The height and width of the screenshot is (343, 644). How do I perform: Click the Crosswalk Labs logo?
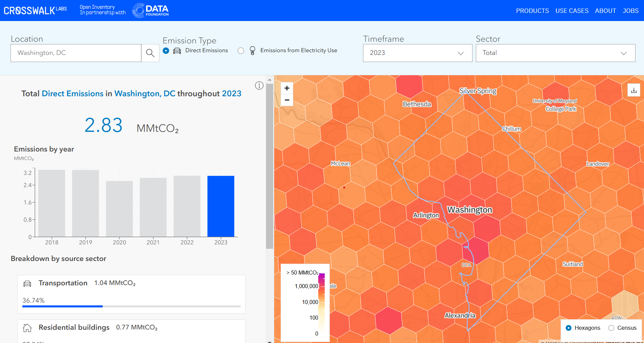(x=35, y=10)
